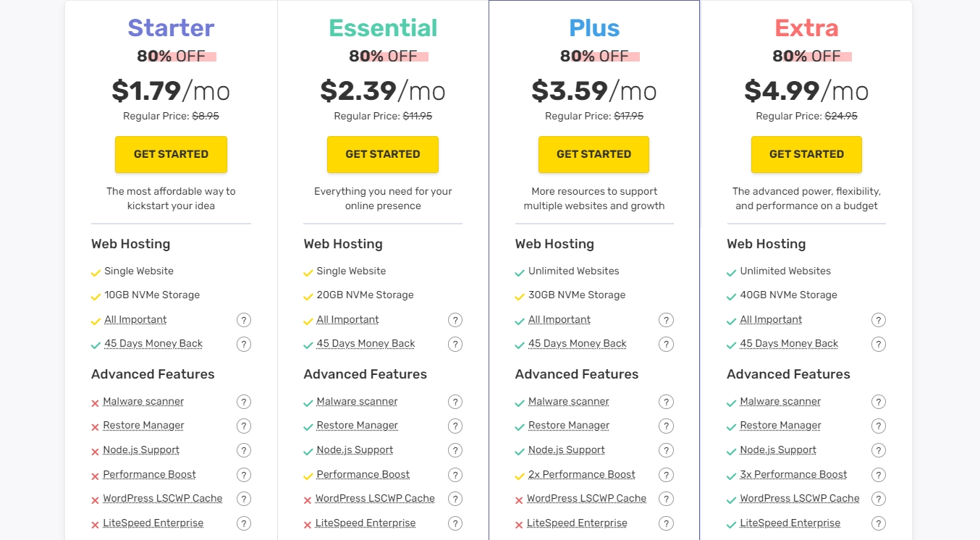Viewport: 980px width, 540px height.
Task: Click help icon for Starter LiteSpeed Enterprise
Action: click(244, 523)
